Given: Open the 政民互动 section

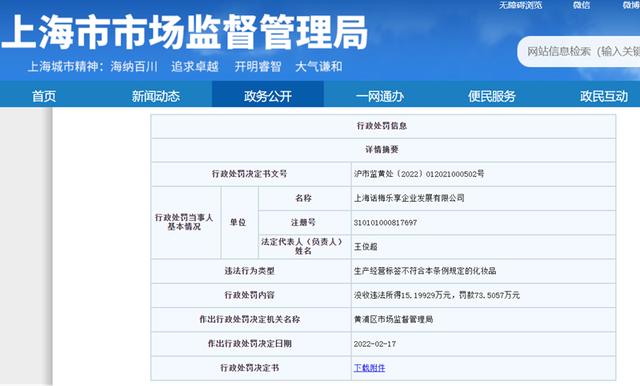Looking at the screenshot, I should pyautogui.click(x=604, y=96).
